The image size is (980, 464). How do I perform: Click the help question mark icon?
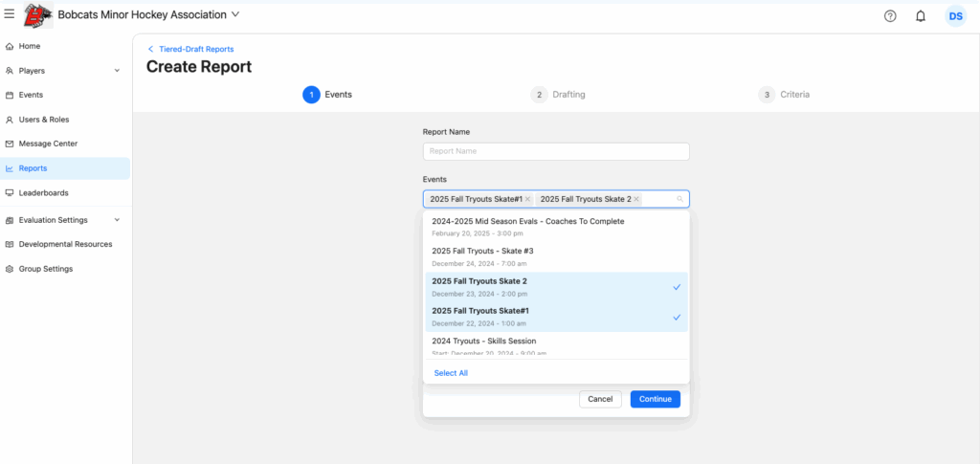tap(890, 15)
